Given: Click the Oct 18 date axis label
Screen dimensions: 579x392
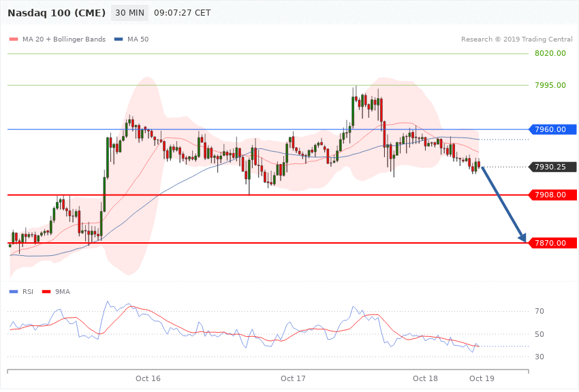Looking at the screenshot, I should click(425, 378).
